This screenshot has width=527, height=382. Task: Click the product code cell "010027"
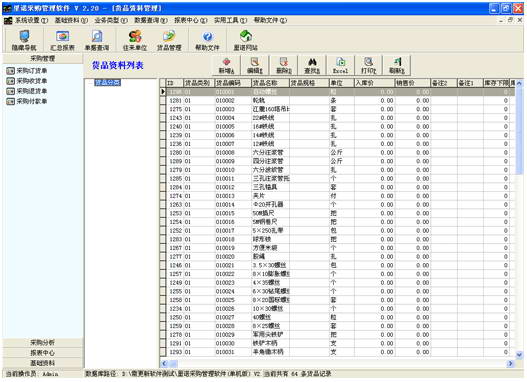(233, 317)
